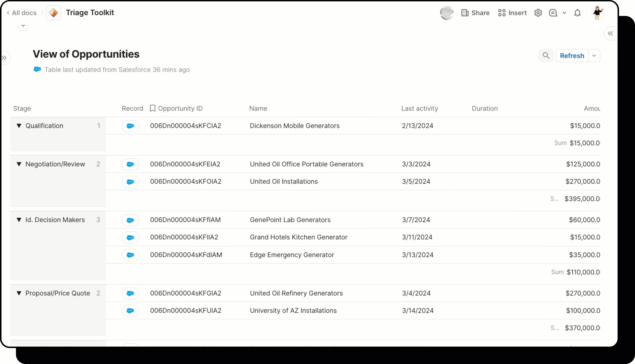Click the $125,000 amount cell
This screenshot has width=635, height=364.
point(583,164)
